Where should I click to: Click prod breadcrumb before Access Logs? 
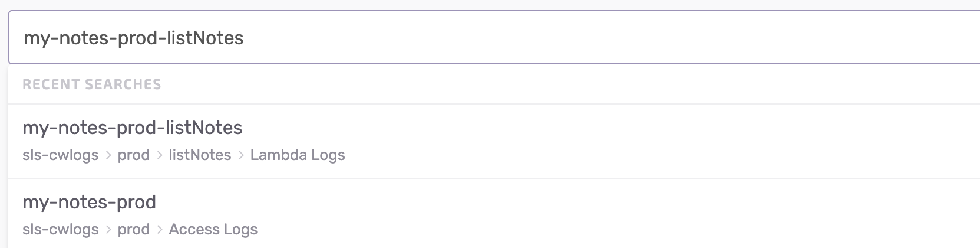point(134,230)
